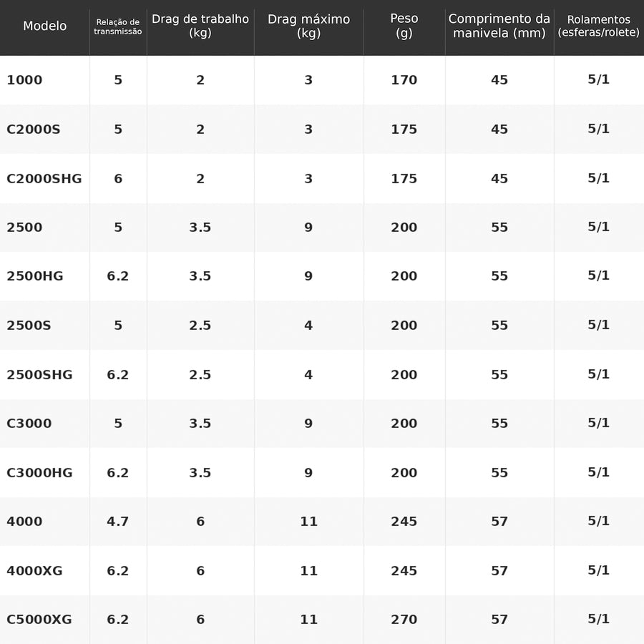The height and width of the screenshot is (644, 644).
Task: Select the 4.7 gear ratio for model 4000
Action: coord(118,522)
